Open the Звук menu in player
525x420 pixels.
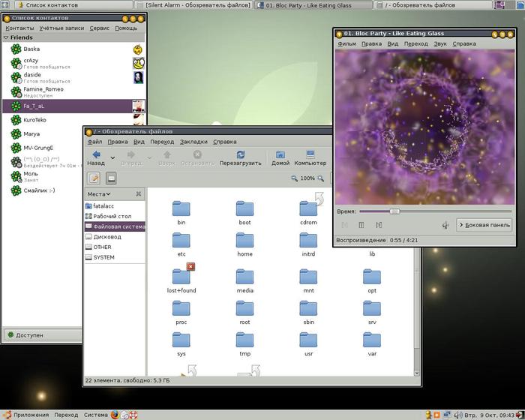[440, 44]
